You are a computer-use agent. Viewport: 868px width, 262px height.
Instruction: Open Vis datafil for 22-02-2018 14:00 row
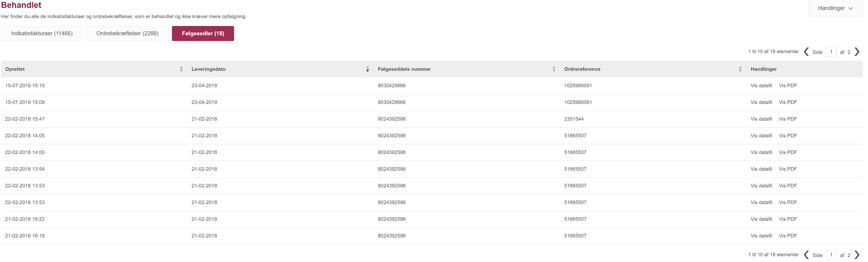pyautogui.click(x=761, y=152)
